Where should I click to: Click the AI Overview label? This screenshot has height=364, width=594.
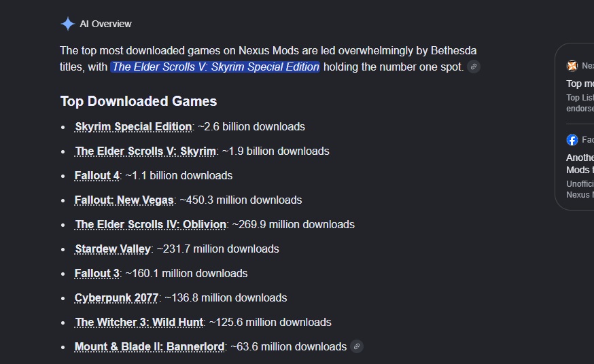(105, 24)
